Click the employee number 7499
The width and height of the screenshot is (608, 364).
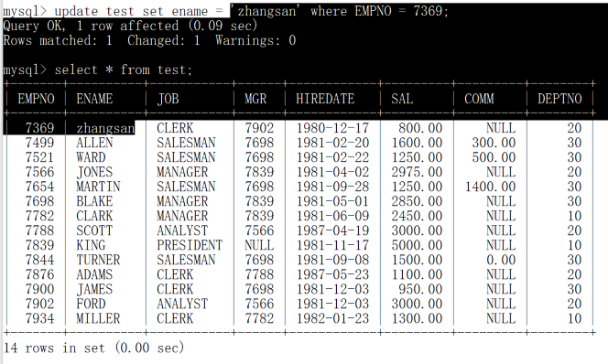click(39, 143)
